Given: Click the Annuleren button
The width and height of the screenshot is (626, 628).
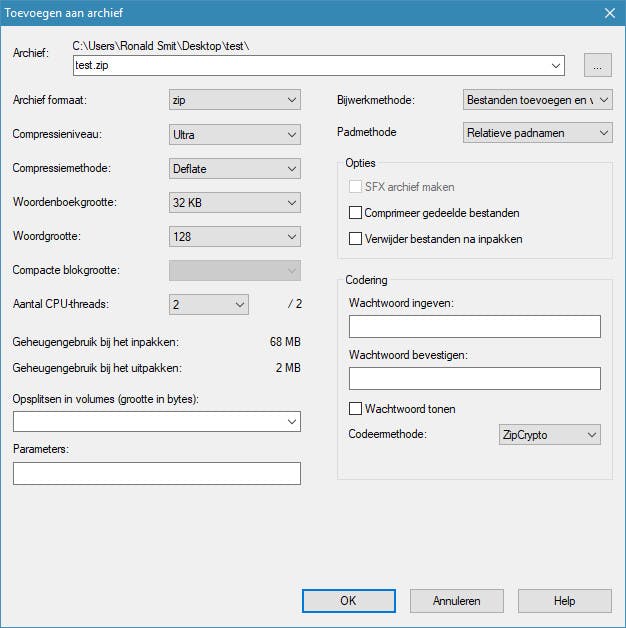Looking at the screenshot, I should coord(456,601).
